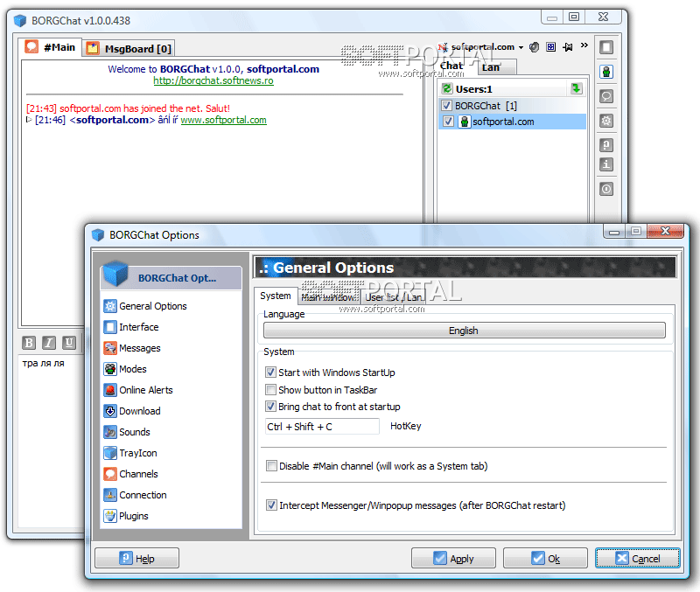Image resolution: width=700 pixels, height=592 pixels.
Task: Open the Modes options section
Action: coord(125,369)
